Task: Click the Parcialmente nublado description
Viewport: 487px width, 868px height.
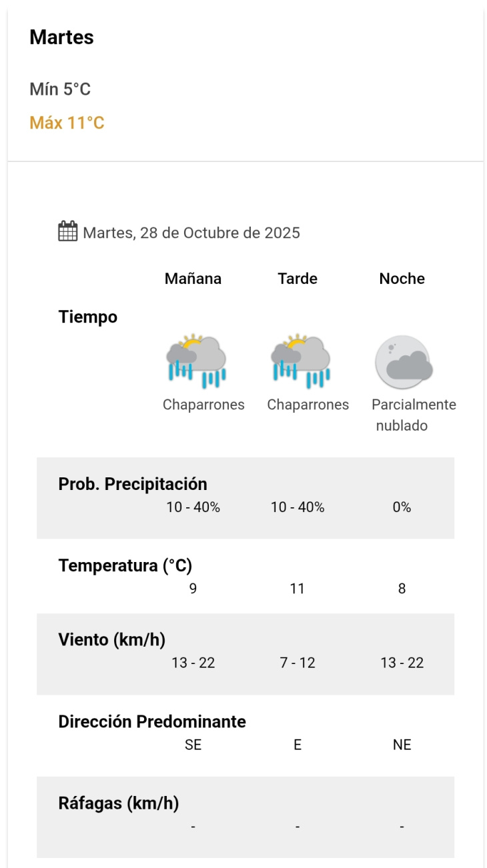Action: [x=414, y=415]
